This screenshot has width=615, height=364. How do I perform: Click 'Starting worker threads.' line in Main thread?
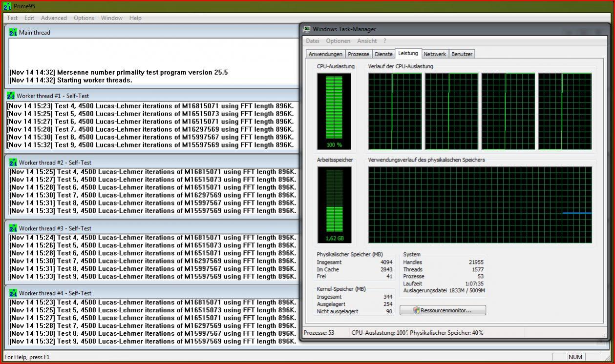[71, 80]
